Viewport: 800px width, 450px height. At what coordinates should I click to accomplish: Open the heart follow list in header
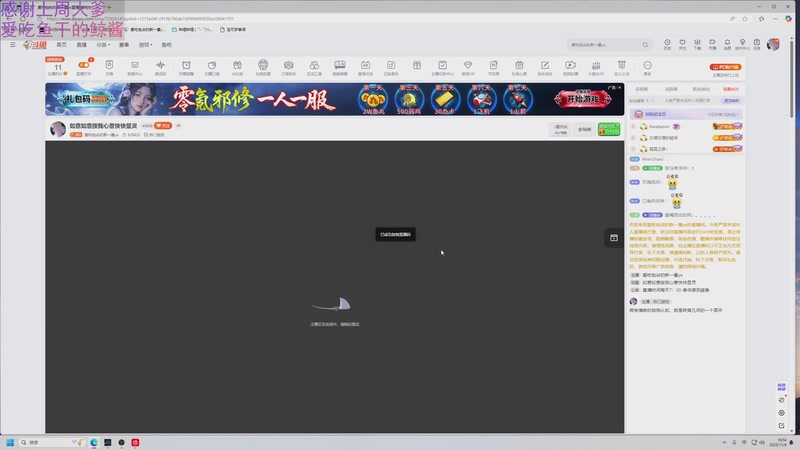(682, 42)
